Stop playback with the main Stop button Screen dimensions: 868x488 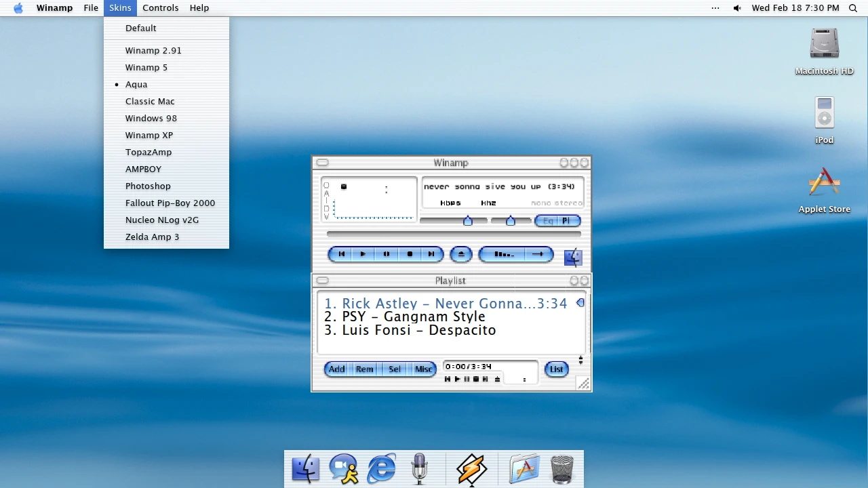[410, 254]
